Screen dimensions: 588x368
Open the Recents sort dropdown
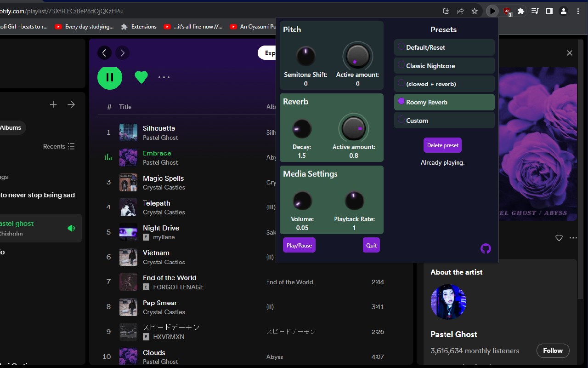click(x=59, y=146)
